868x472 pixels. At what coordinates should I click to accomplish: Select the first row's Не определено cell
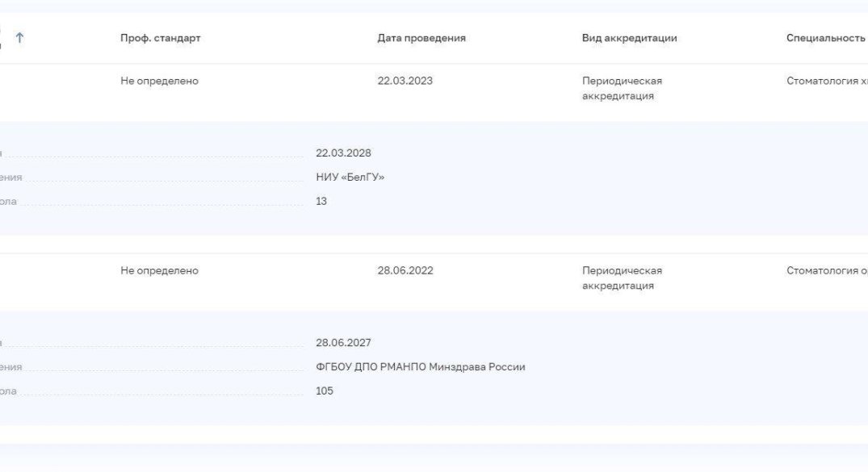point(159,81)
